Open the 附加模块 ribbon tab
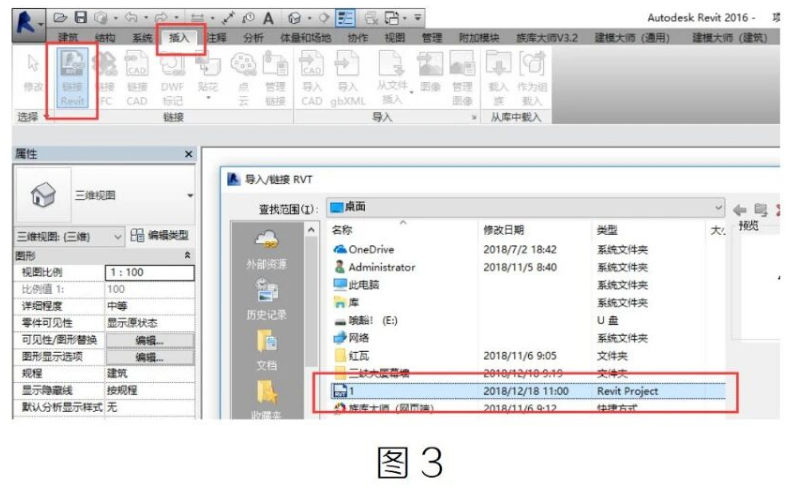 [479, 38]
